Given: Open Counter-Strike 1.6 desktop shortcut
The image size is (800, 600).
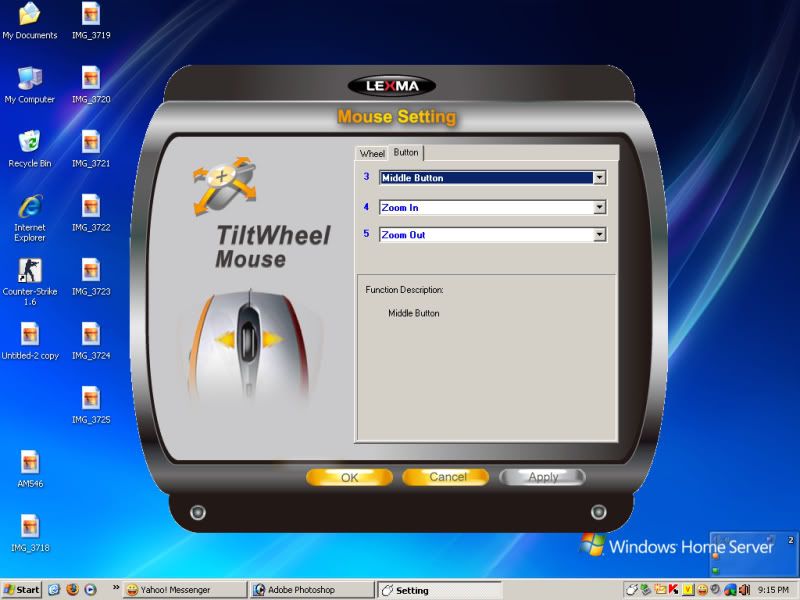Looking at the screenshot, I should pos(29,270).
